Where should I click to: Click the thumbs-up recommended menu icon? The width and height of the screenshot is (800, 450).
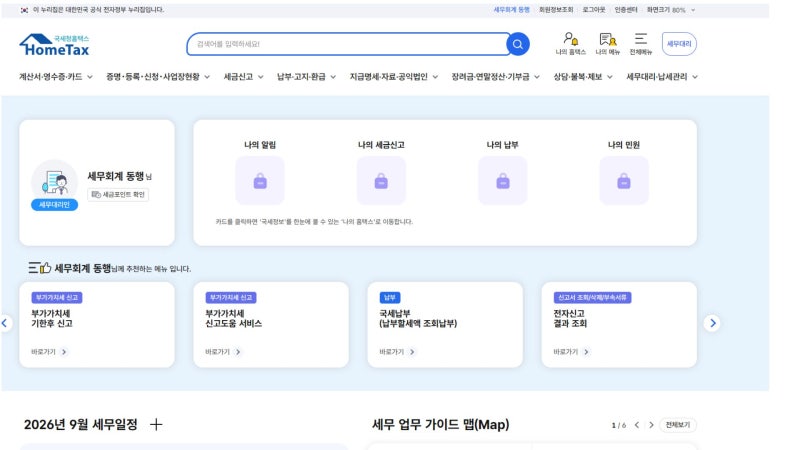click(40, 268)
